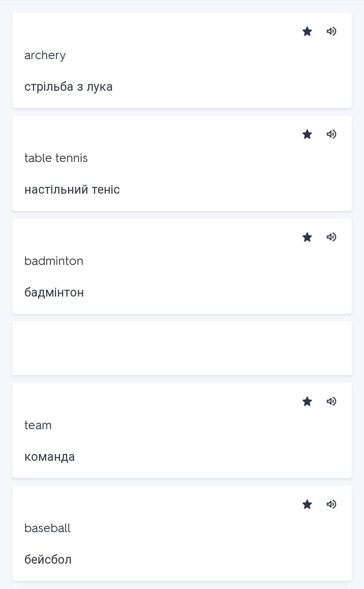The image size is (364, 589).
Task: Click the word archery
Action: (45, 55)
